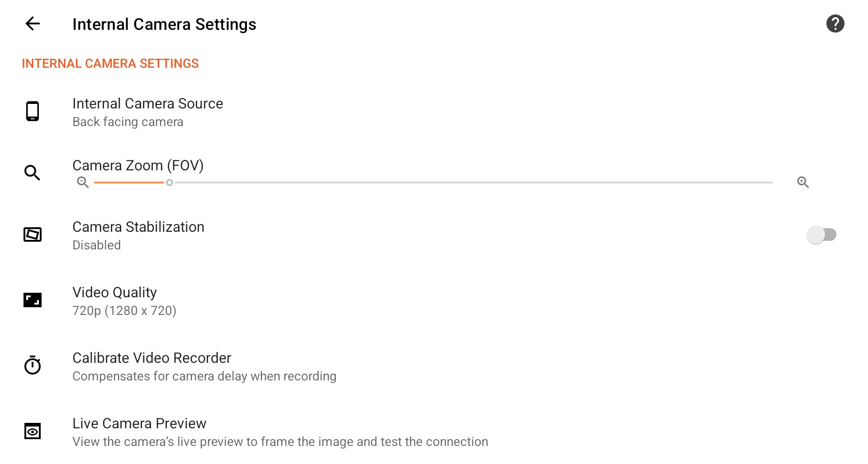Open Calibrate Video Recorder
This screenshot has height=464, width=868.
coord(151,358)
